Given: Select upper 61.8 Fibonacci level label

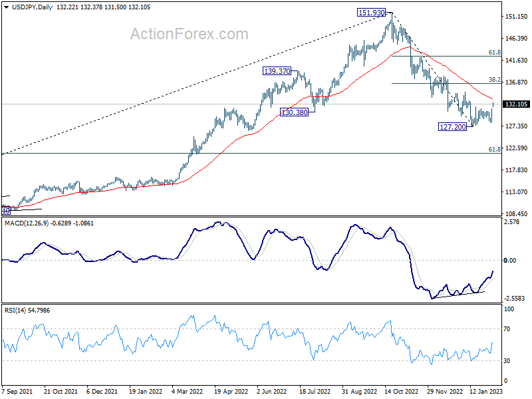Looking at the screenshot, I should click(494, 53).
